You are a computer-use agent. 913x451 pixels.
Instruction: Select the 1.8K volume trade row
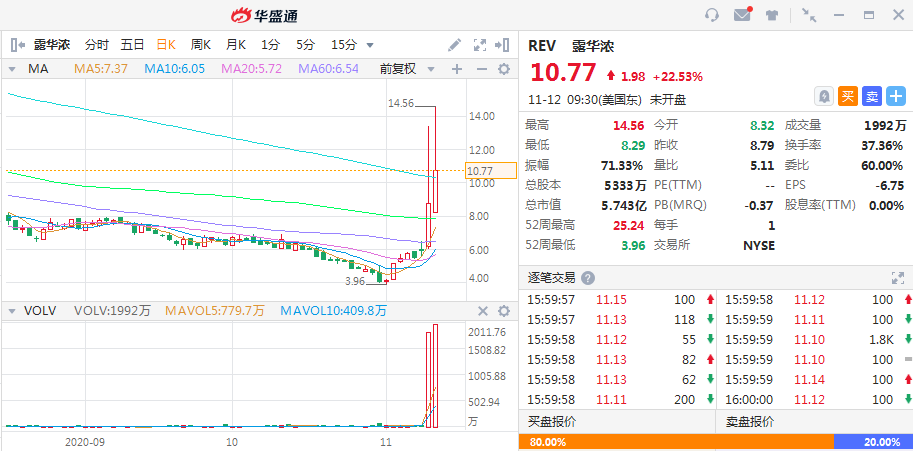coord(814,339)
